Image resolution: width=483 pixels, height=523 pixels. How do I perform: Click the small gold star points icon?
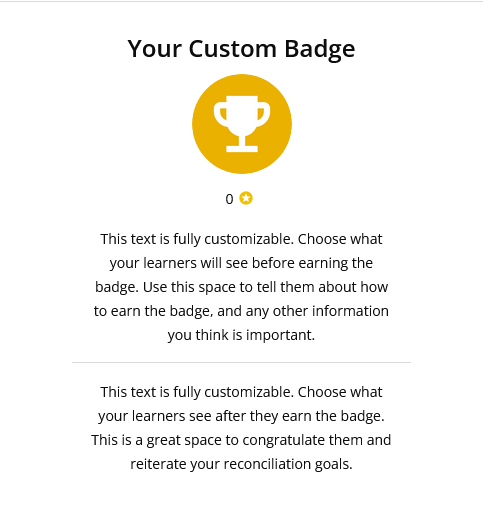pos(246,198)
